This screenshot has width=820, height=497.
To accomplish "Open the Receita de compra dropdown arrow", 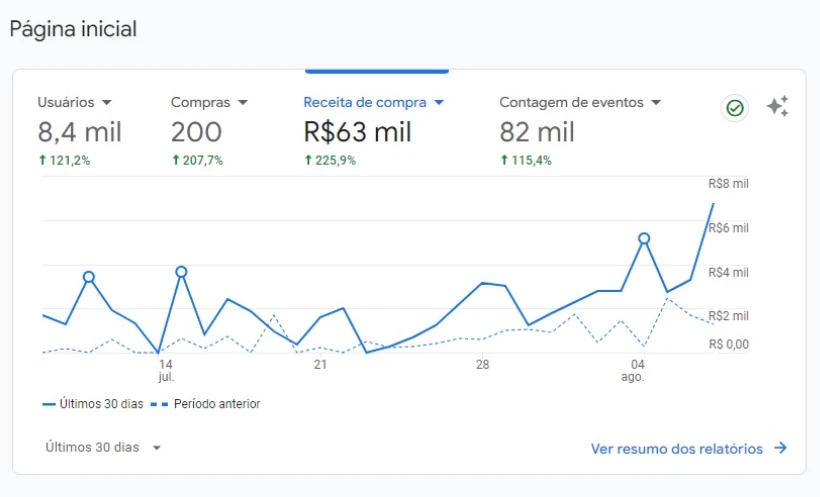I will (x=439, y=103).
